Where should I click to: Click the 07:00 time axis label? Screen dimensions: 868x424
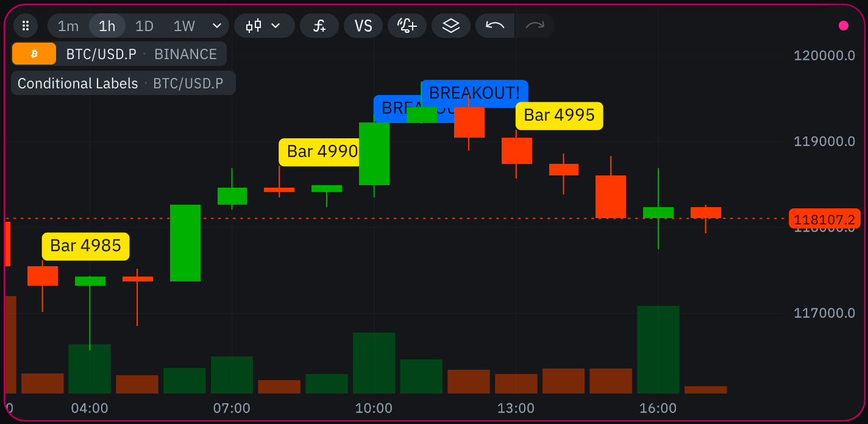pyautogui.click(x=232, y=408)
